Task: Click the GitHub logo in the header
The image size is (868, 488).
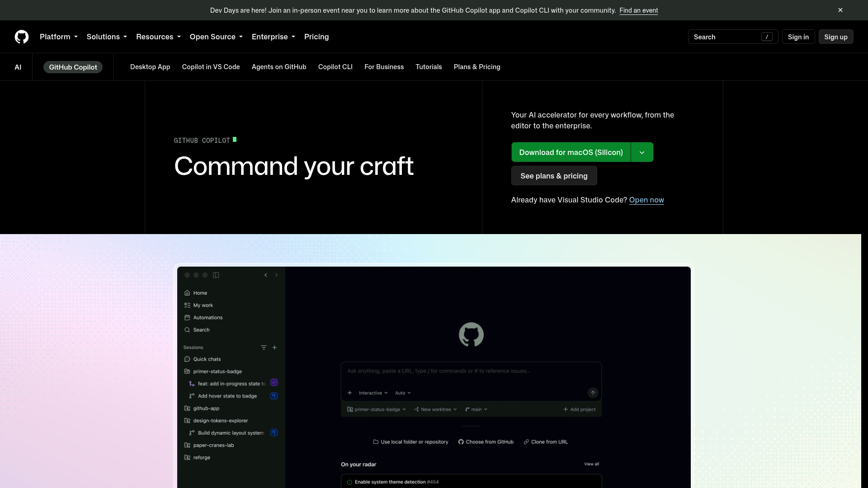Action: point(21,37)
